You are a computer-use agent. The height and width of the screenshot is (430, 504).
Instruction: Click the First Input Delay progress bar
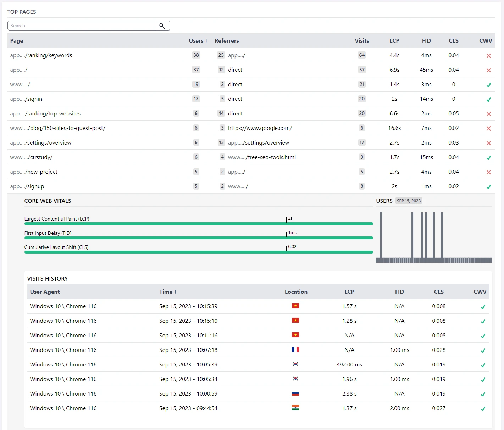pos(199,238)
